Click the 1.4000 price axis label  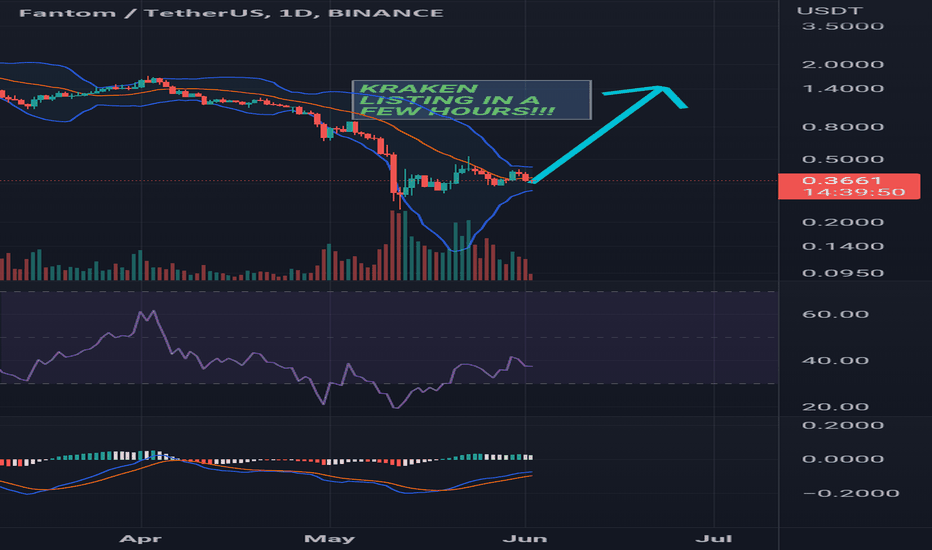843,89
